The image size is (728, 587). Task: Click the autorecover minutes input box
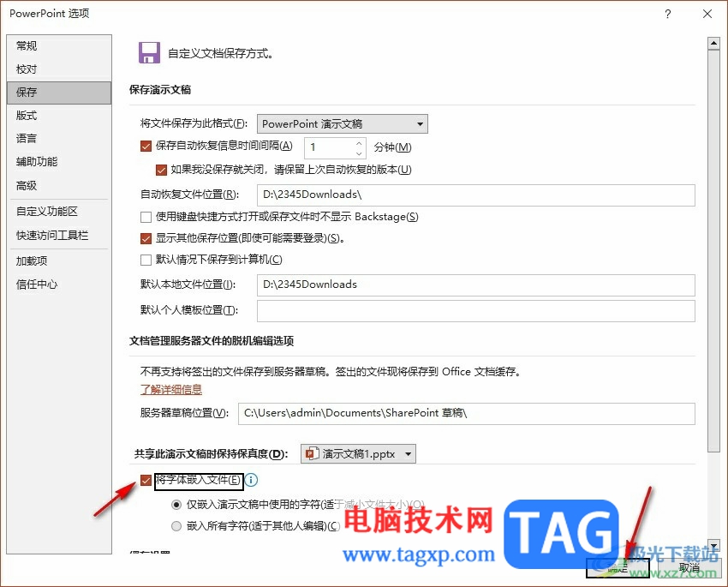[330, 147]
